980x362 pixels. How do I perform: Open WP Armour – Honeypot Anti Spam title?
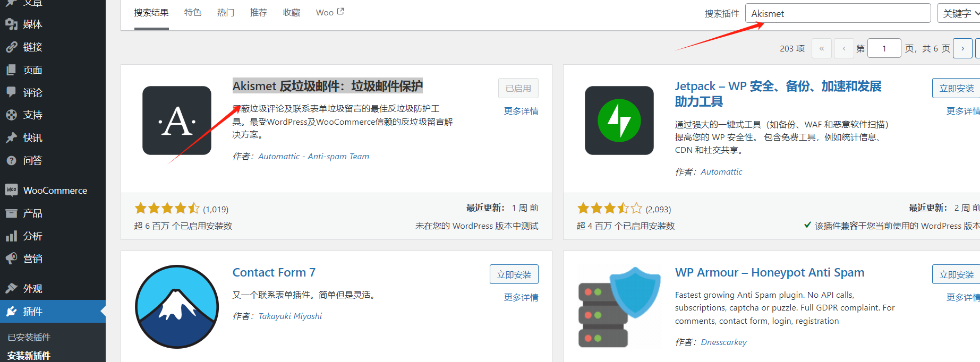770,272
